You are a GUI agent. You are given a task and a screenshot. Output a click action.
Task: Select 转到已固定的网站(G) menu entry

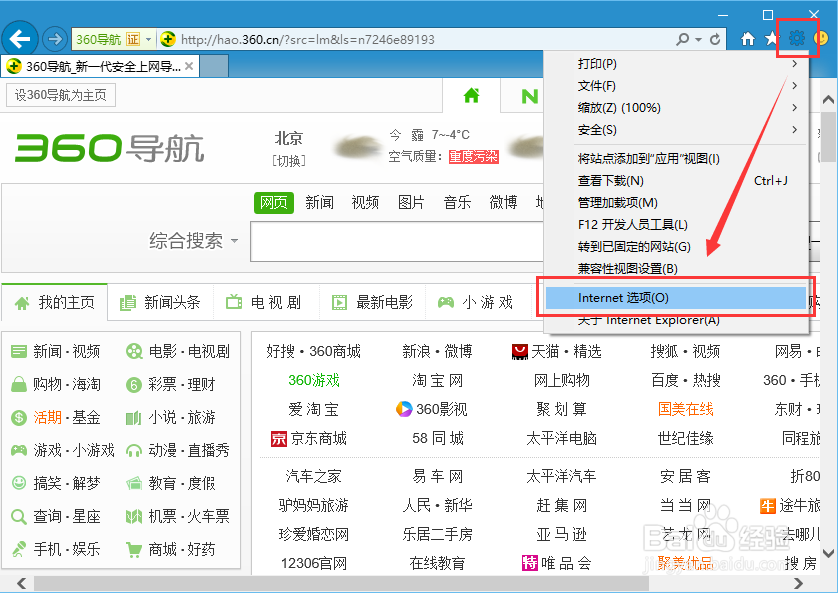676,246
